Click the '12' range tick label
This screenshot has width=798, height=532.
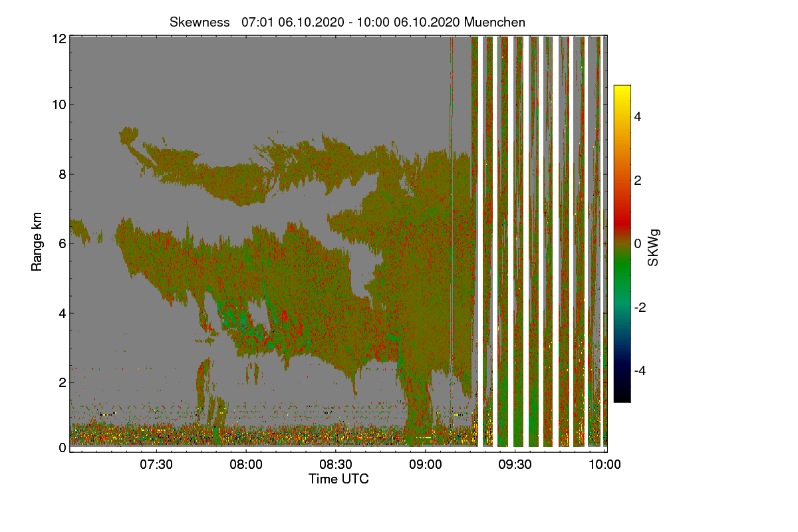tap(59, 39)
